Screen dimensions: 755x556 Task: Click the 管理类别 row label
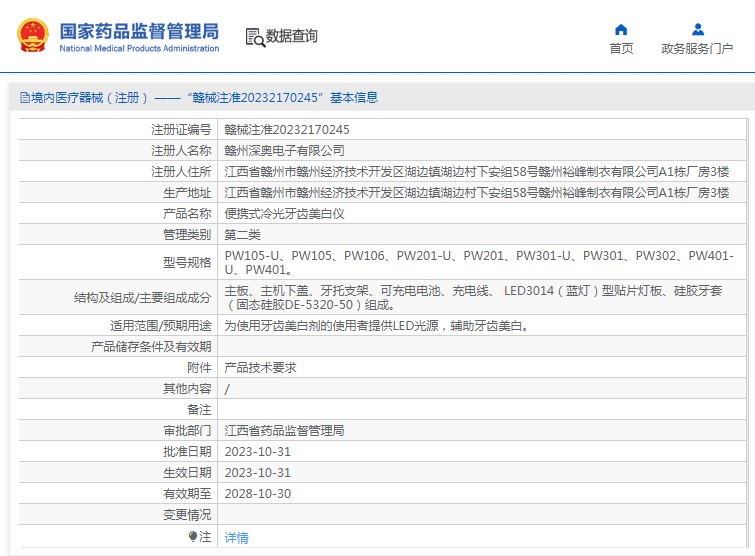click(x=187, y=235)
